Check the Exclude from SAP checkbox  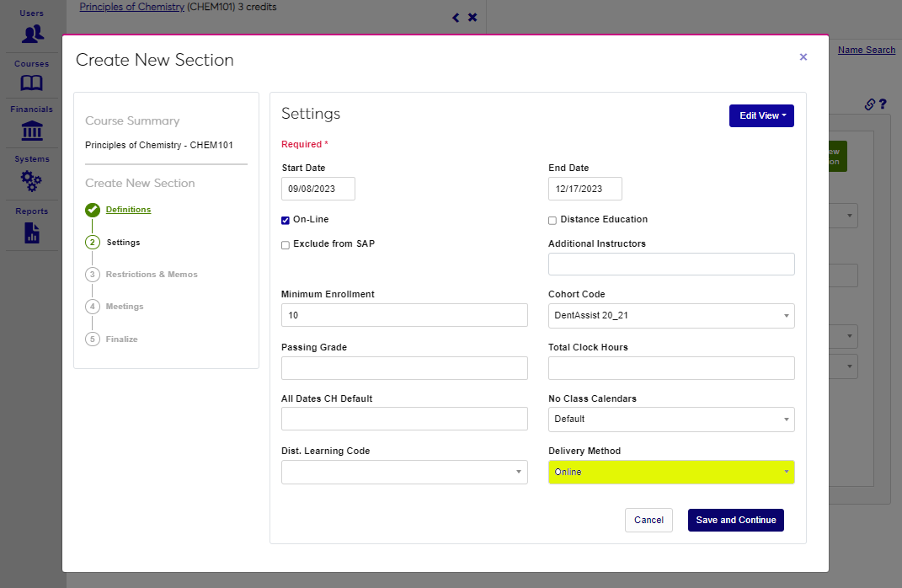pyautogui.click(x=286, y=245)
